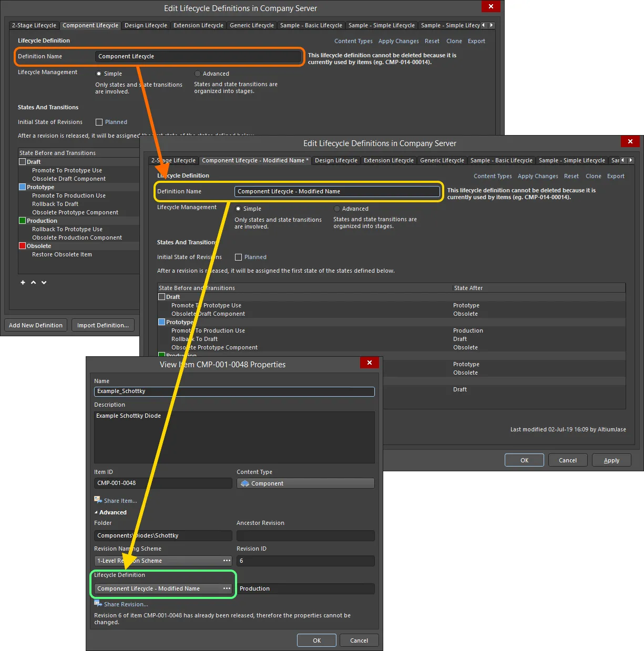Click blue Prototype color swatch in back window
This screenshot has width=644, height=651.
(23, 187)
